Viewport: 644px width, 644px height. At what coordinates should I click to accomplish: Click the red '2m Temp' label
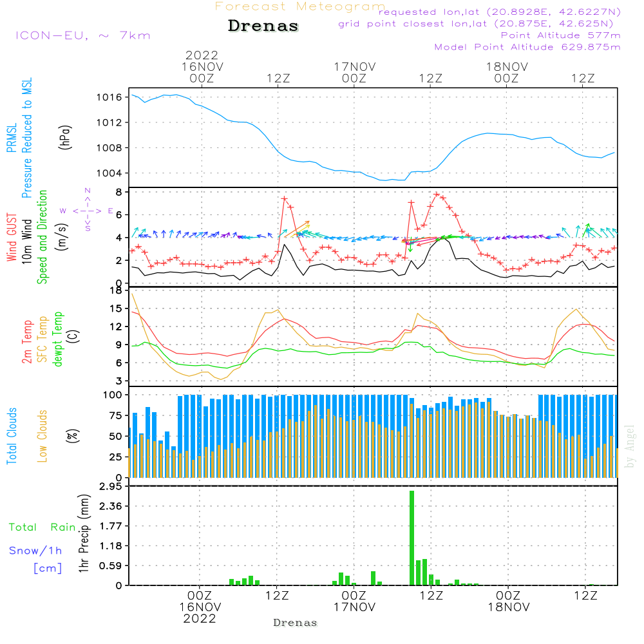[x=26, y=342]
